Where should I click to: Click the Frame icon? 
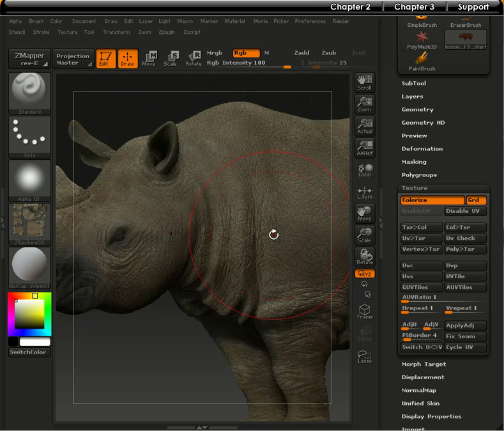tap(364, 312)
